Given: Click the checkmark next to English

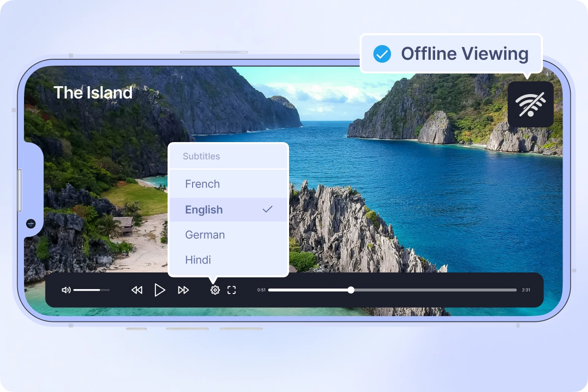Looking at the screenshot, I should click(268, 210).
